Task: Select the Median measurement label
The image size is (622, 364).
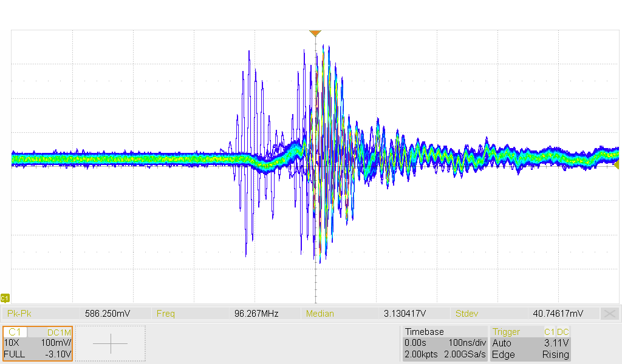Action: point(320,314)
